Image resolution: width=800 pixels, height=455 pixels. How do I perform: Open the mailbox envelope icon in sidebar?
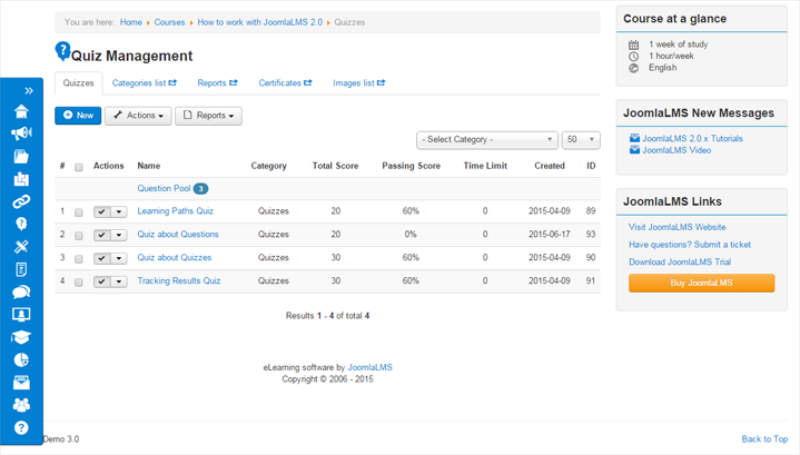click(x=21, y=382)
